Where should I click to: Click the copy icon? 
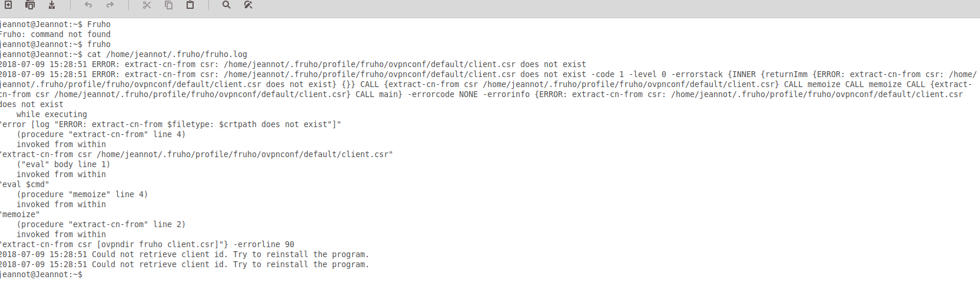tap(168, 5)
